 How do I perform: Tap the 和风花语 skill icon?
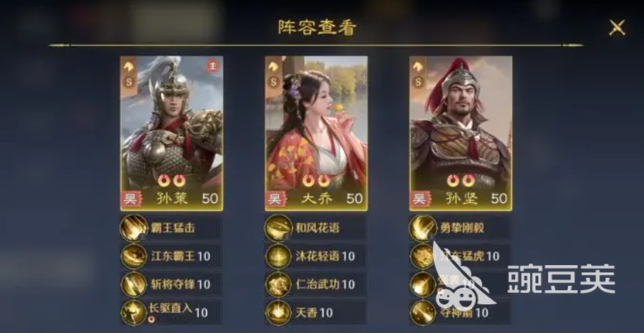click(x=278, y=228)
